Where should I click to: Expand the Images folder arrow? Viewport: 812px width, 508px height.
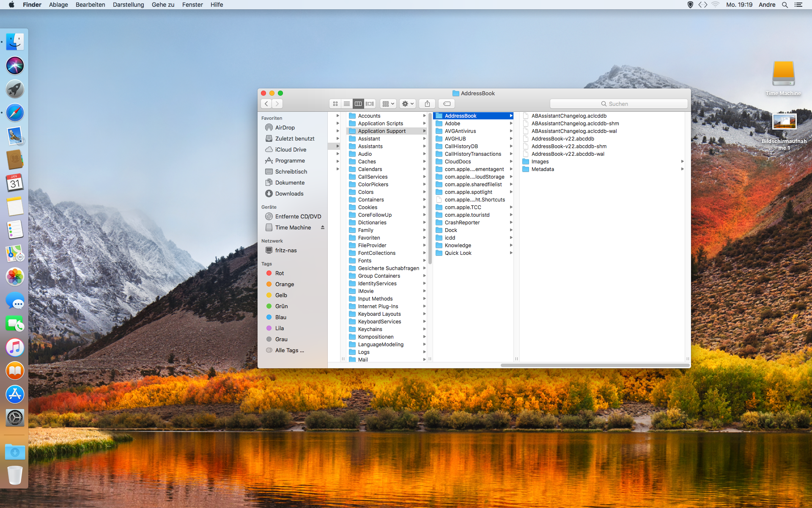pyautogui.click(x=682, y=162)
